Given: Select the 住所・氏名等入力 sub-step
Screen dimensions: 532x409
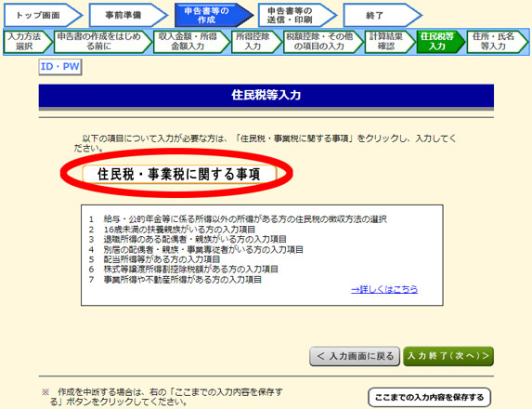Looking at the screenshot, I should pos(497,42).
